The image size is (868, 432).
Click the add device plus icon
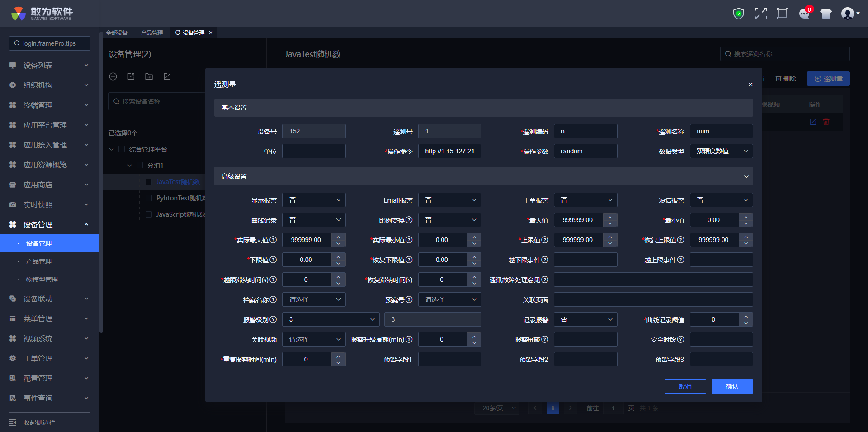point(113,76)
